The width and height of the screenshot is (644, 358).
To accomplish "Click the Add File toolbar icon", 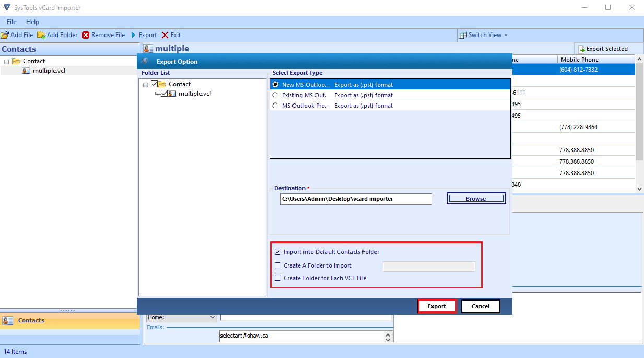I will click(5, 35).
